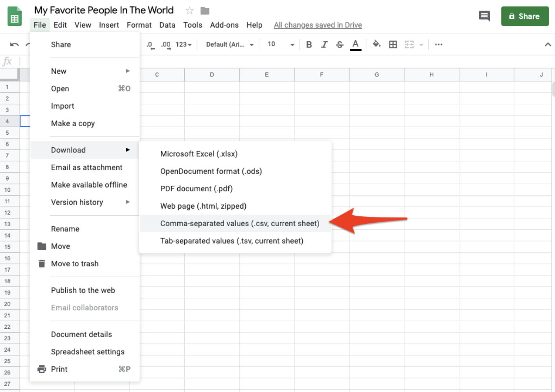Select Publish to the web
This screenshot has height=392, width=555.
coord(85,290)
